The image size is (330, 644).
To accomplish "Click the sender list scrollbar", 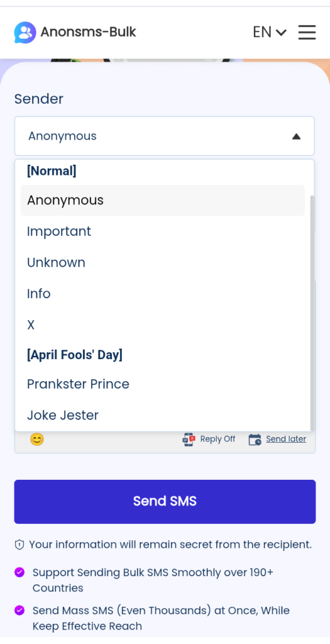I will (x=312, y=312).
